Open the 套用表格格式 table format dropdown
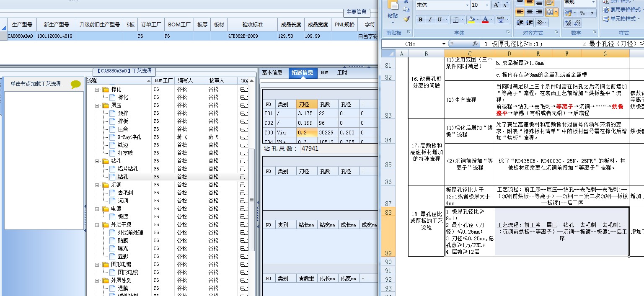The height and width of the screenshot is (296, 644). pos(623,9)
